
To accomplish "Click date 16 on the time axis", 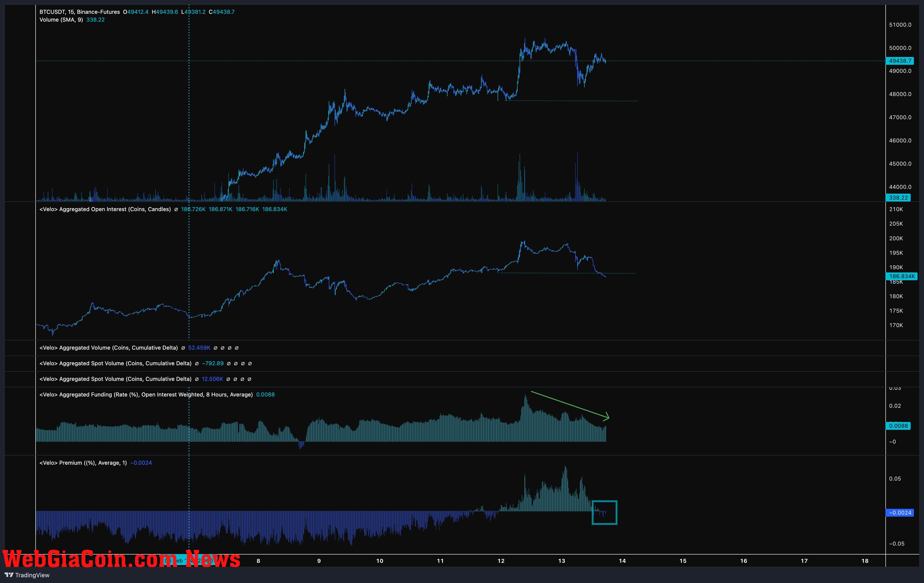I will click(x=743, y=561).
